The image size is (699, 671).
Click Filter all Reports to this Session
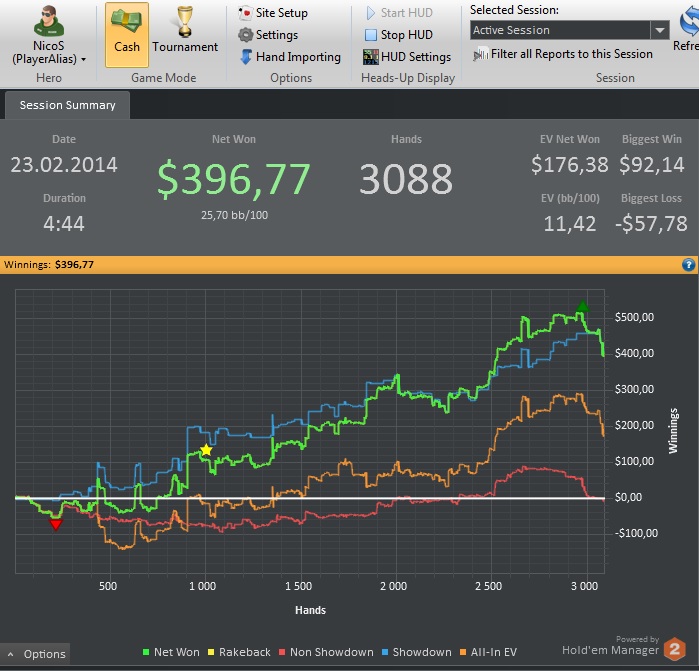[563, 54]
